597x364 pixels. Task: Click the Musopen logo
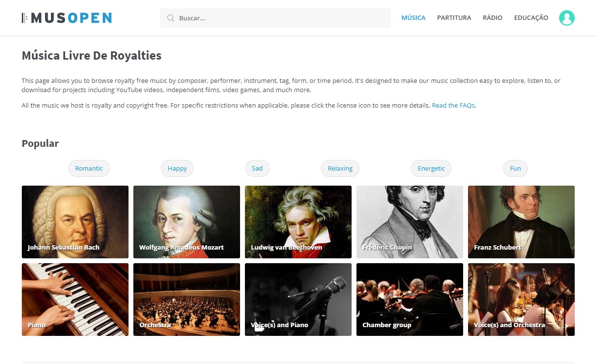(67, 18)
